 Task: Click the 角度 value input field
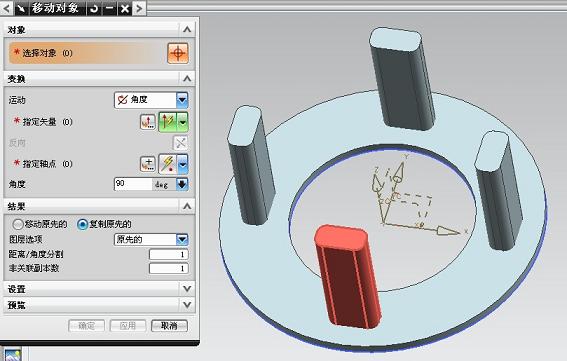tap(133, 184)
